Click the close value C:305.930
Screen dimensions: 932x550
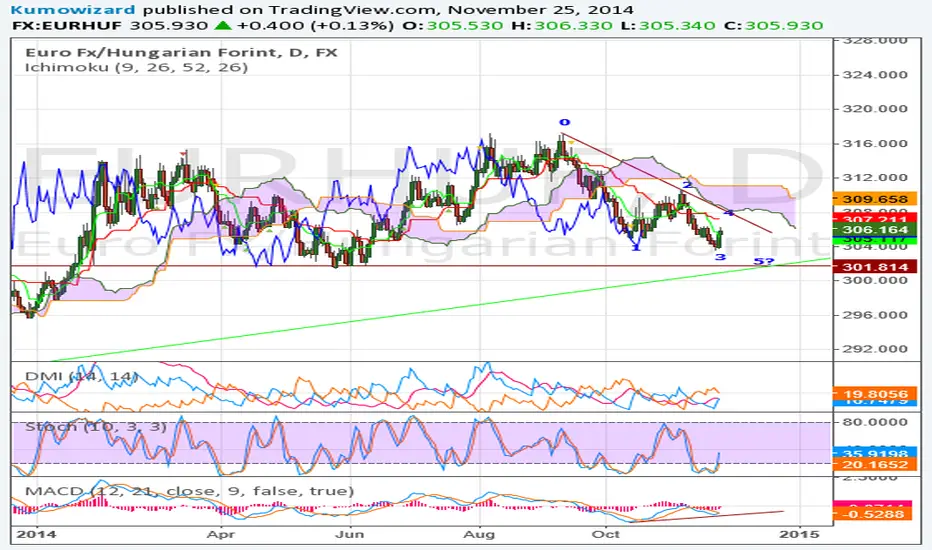pos(774,26)
